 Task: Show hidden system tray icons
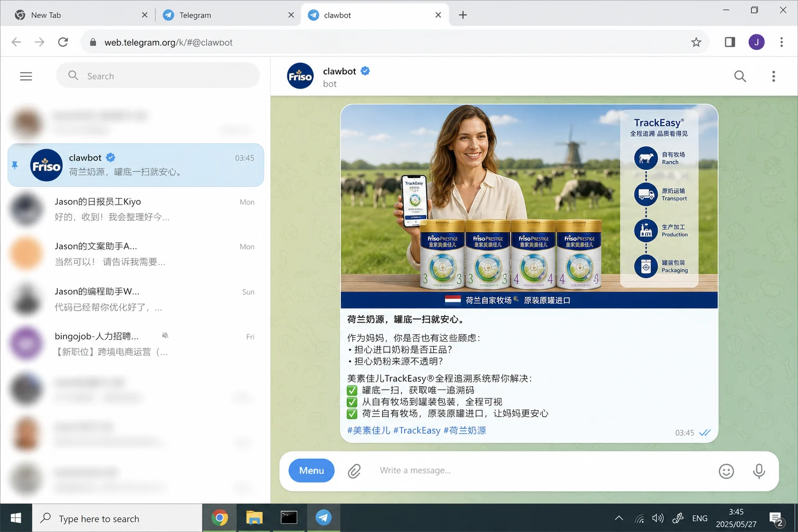click(x=619, y=518)
